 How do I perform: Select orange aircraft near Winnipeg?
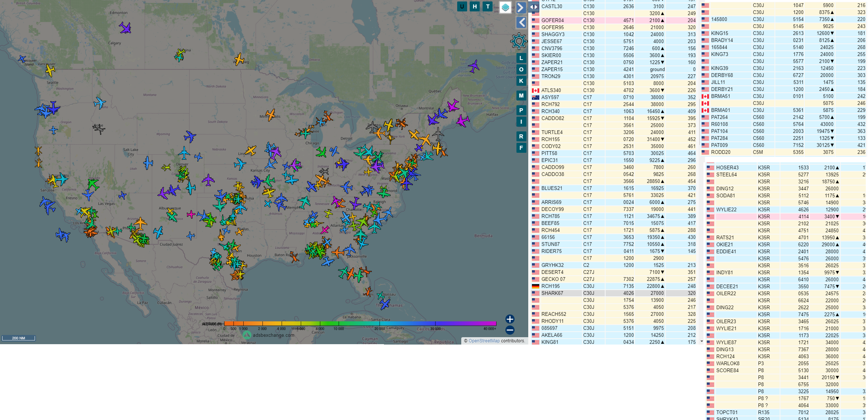click(x=239, y=59)
